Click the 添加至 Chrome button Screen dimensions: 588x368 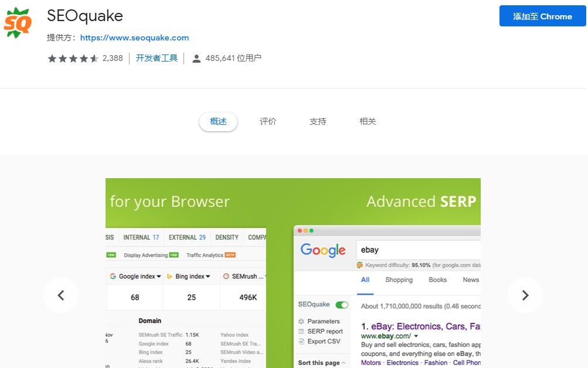click(x=542, y=16)
